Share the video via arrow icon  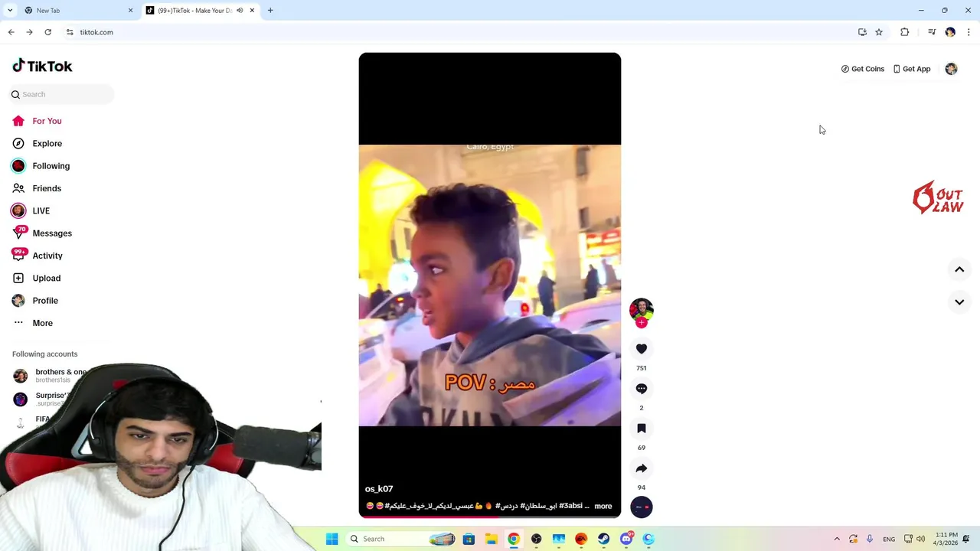tap(642, 468)
